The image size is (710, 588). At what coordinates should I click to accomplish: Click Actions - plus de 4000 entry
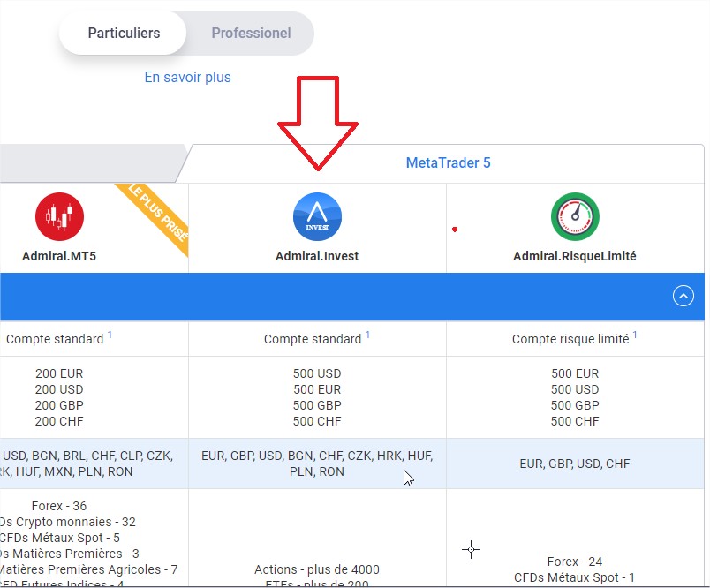[x=317, y=569]
